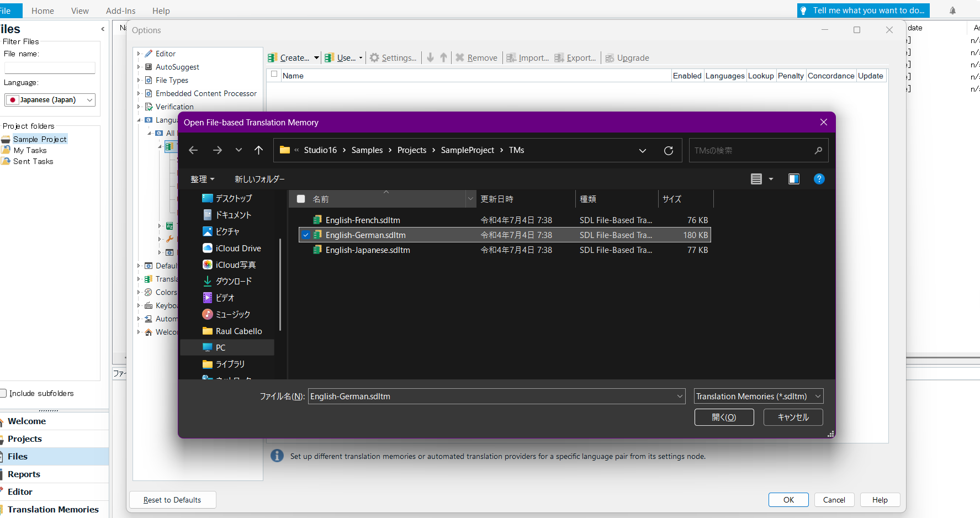Click the Remove translation memory icon
980x518 pixels.
460,57
